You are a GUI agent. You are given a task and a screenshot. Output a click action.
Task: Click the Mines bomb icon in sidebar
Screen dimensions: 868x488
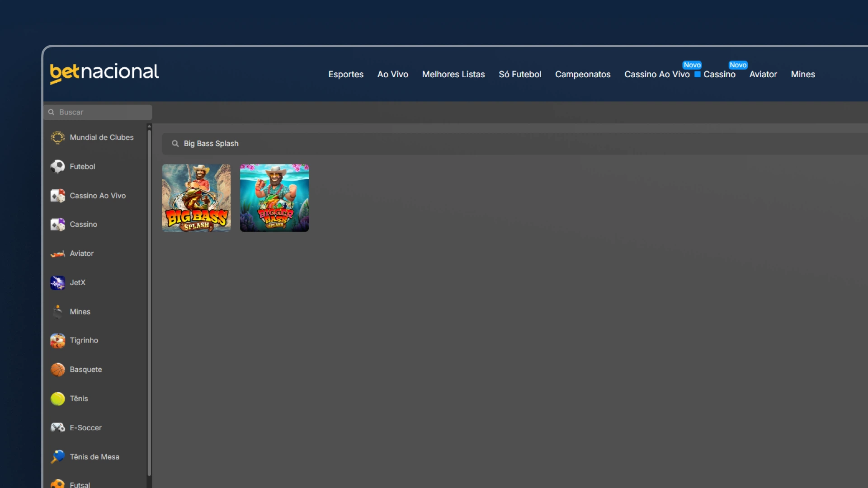(x=57, y=312)
